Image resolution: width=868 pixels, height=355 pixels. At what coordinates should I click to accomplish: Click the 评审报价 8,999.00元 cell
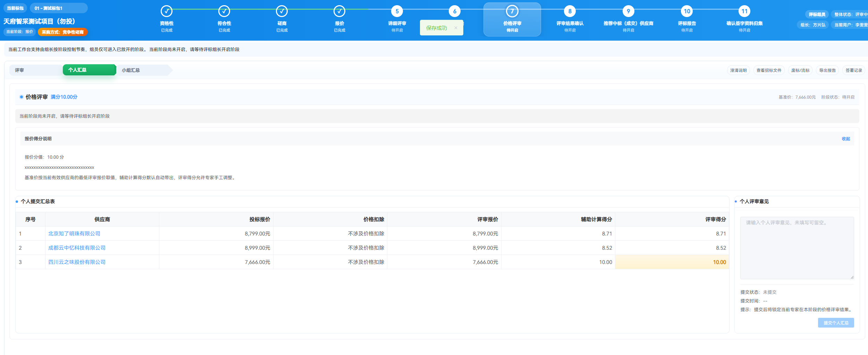click(x=444, y=248)
